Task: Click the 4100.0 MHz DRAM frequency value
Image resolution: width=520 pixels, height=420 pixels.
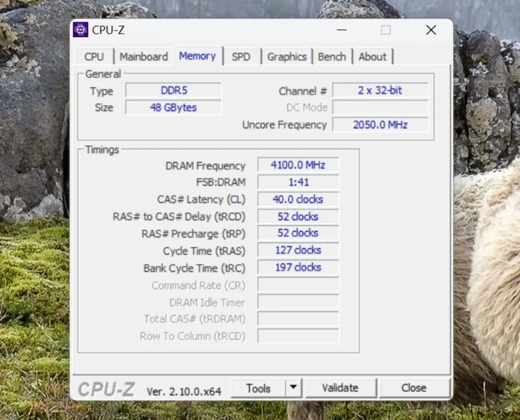Action: pyautogui.click(x=298, y=165)
